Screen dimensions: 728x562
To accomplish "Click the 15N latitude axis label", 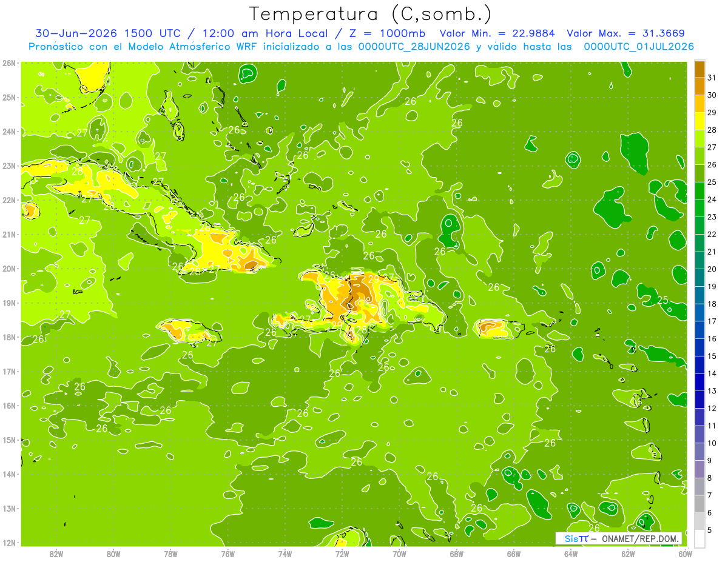I will pyautogui.click(x=9, y=440).
